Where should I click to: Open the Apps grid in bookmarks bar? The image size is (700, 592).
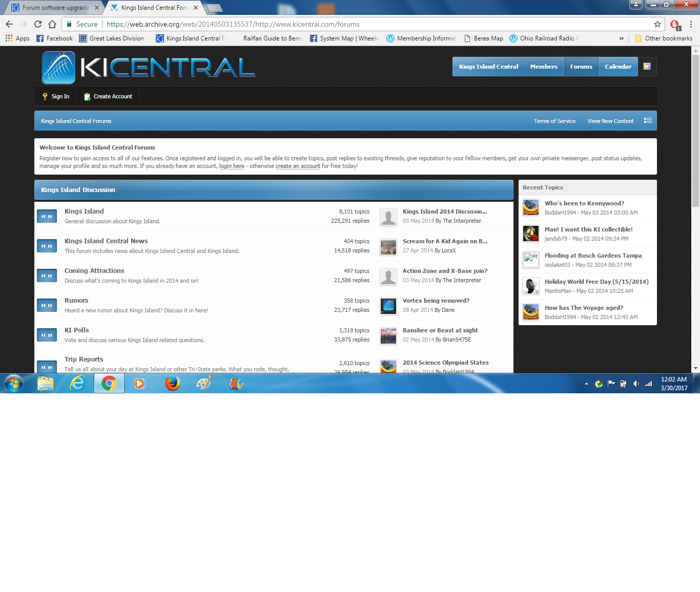pyautogui.click(x=17, y=38)
